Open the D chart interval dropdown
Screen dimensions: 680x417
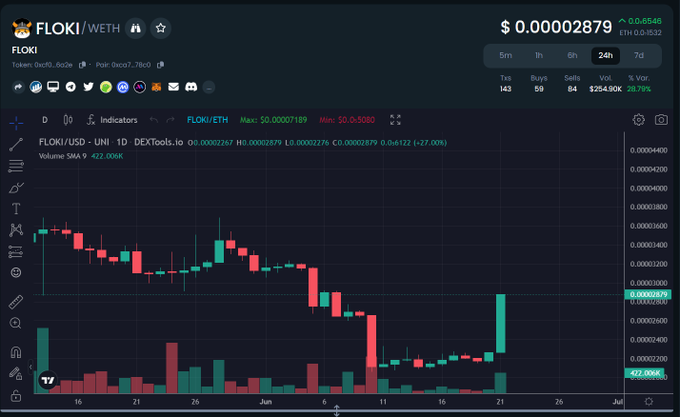click(x=45, y=120)
